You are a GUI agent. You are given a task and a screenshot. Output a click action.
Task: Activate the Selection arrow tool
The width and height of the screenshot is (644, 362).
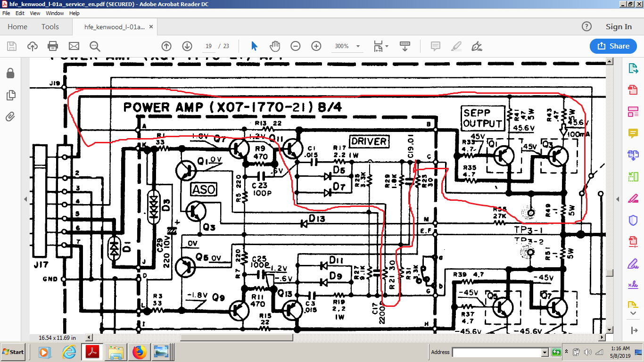254,46
